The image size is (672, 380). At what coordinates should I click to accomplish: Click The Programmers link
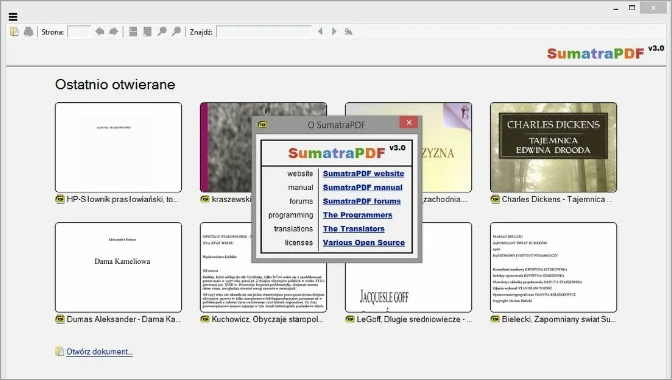pos(357,215)
